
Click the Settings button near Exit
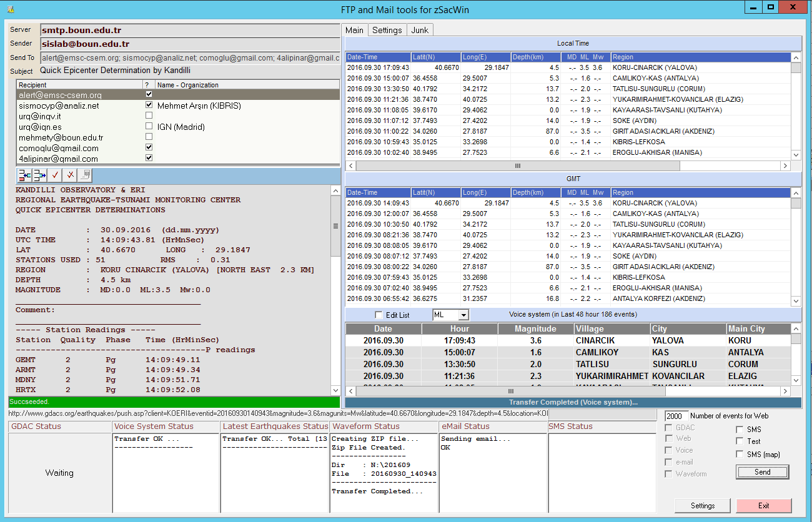[x=703, y=506]
